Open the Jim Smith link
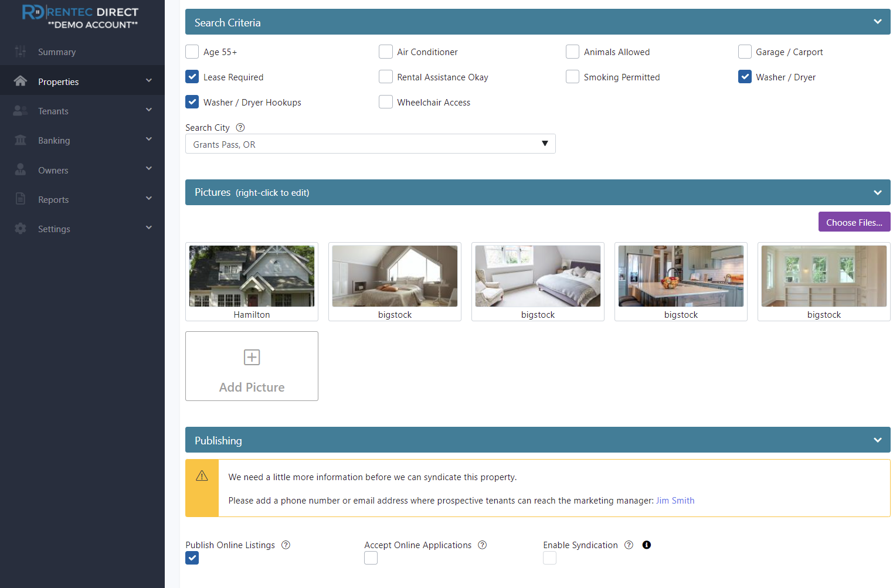The height and width of the screenshot is (588, 893). (x=675, y=500)
